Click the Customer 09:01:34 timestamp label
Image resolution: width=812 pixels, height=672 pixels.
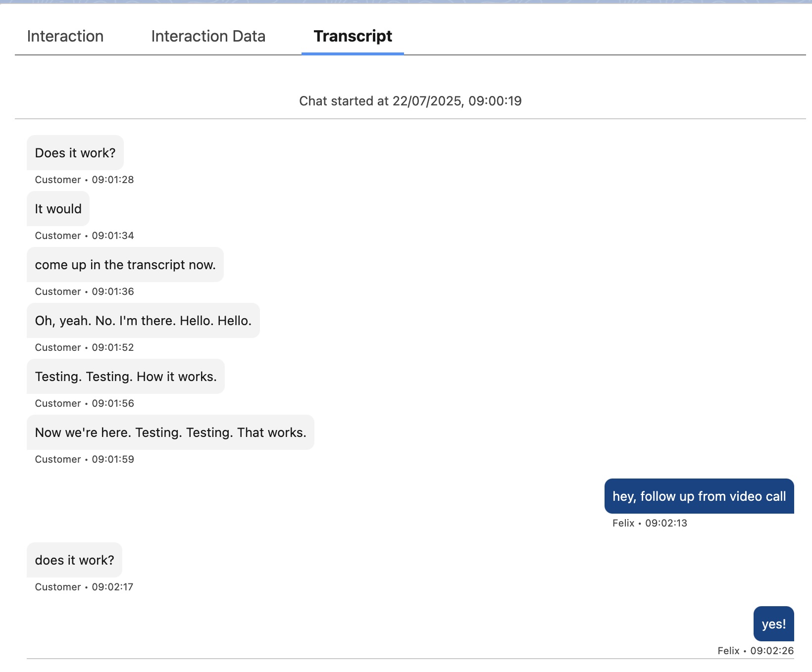(x=84, y=236)
